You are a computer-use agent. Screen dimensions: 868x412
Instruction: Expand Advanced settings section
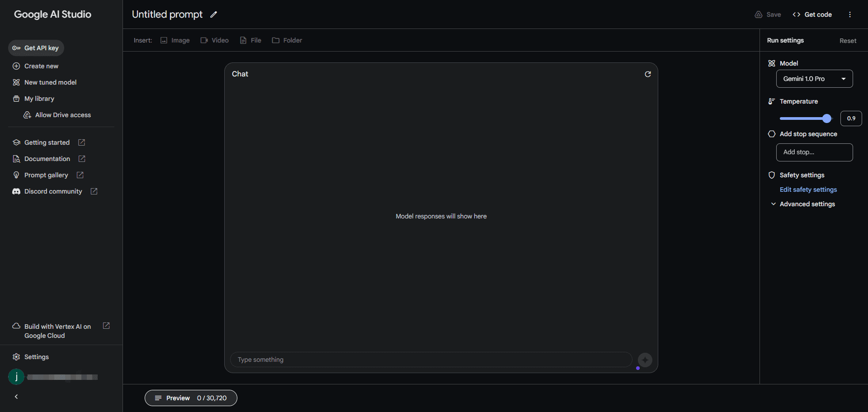pos(803,204)
